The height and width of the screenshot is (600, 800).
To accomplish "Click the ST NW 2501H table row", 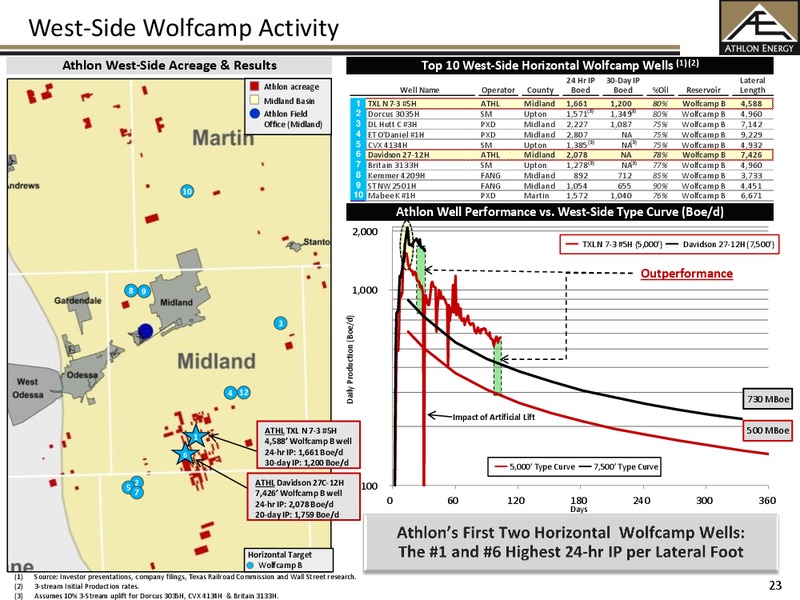I will click(x=562, y=186).
